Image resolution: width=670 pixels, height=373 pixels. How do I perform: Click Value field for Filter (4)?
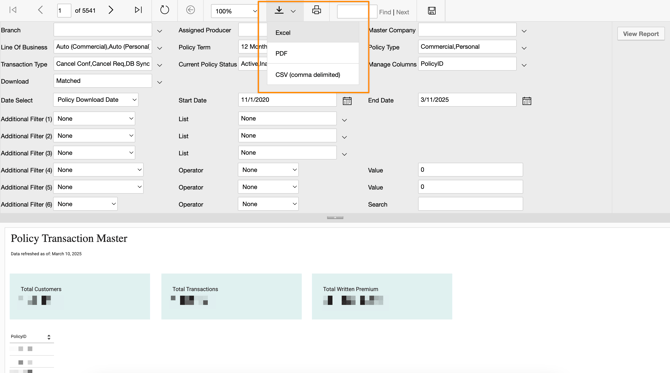tap(470, 170)
